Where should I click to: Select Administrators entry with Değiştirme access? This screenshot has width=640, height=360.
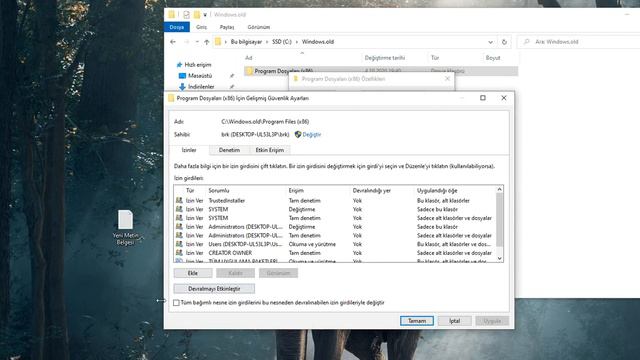point(335,227)
